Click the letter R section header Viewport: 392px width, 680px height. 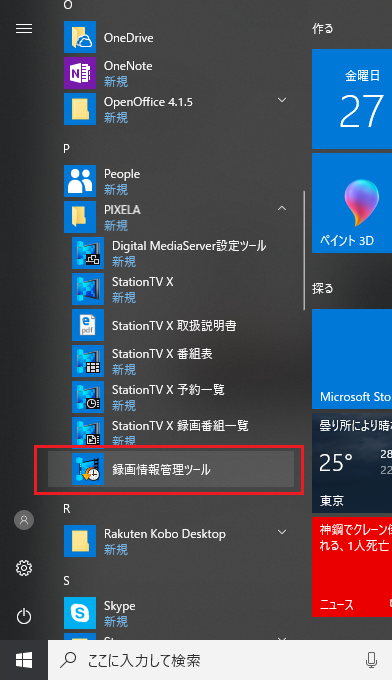pos(67,509)
